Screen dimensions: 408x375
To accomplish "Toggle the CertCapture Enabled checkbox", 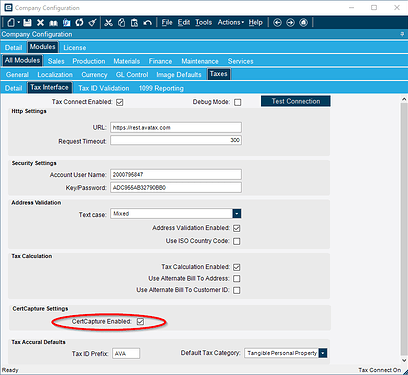I will pos(140,322).
